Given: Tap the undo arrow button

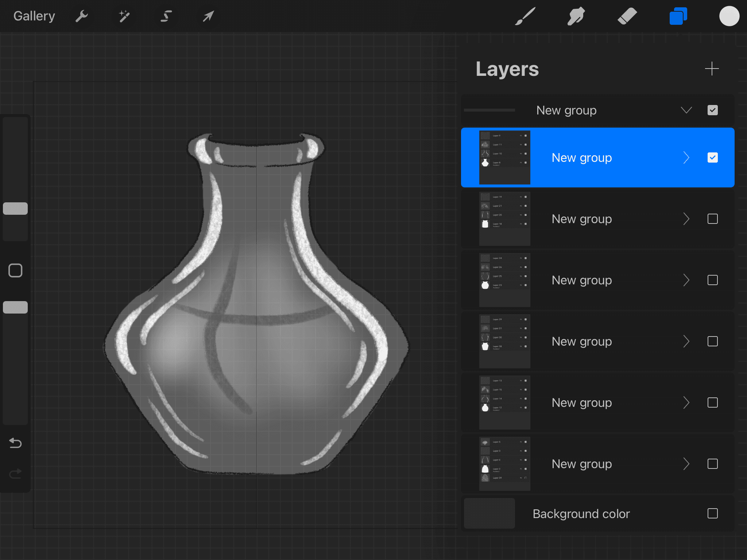Looking at the screenshot, I should [x=15, y=443].
